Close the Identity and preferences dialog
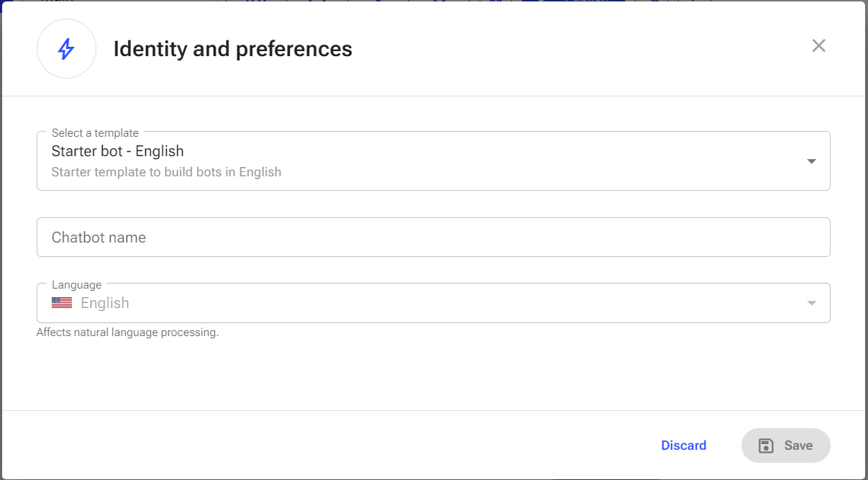 pos(818,46)
